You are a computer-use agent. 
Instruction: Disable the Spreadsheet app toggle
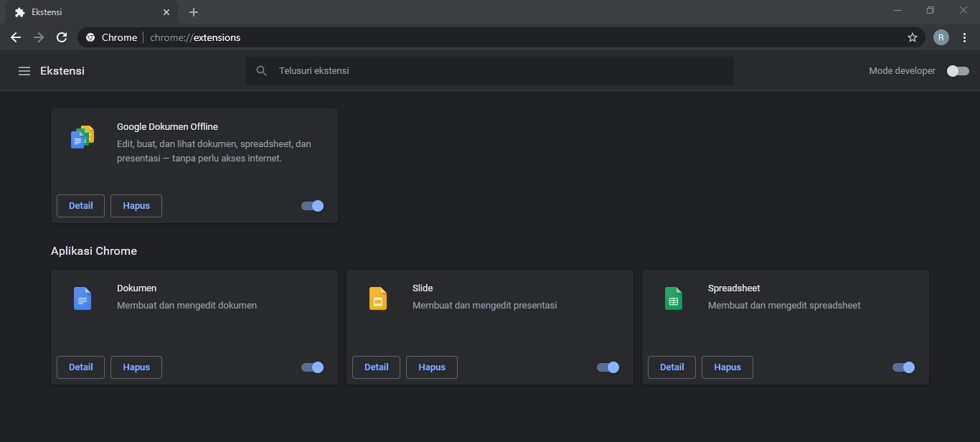coord(904,367)
